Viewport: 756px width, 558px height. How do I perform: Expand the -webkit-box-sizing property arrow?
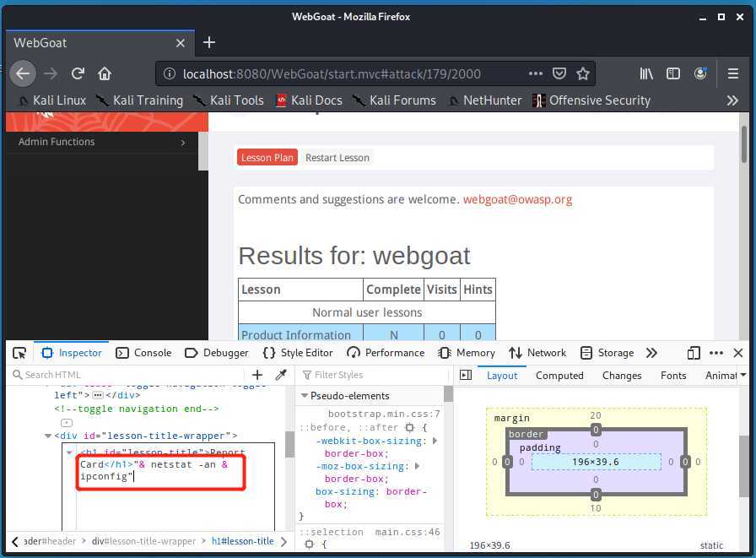435,441
